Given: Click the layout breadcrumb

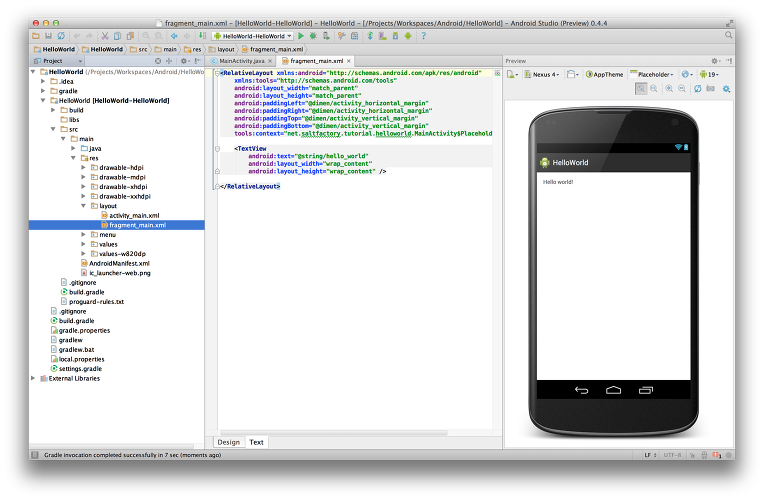Looking at the screenshot, I should pyautogui.click(x=222, y=49).
